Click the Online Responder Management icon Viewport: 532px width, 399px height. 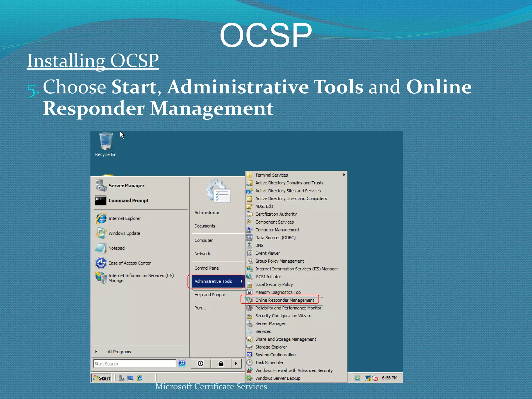click(x=249, y=300)
